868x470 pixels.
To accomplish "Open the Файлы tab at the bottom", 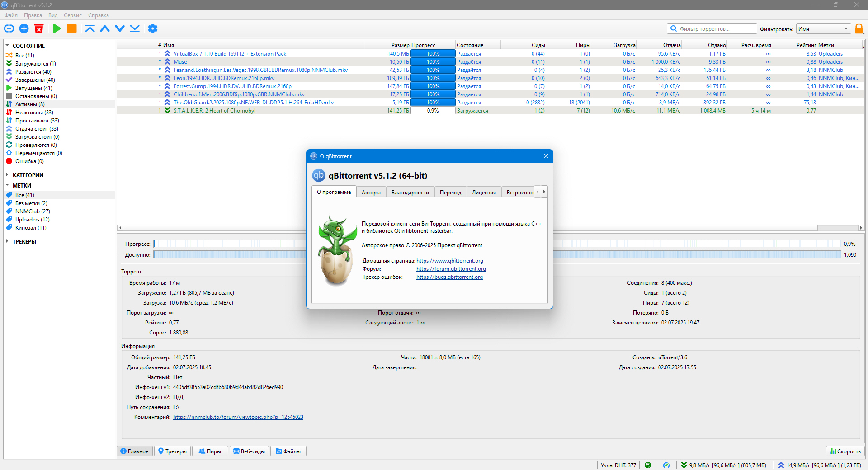I will pyautogui.click(x=288, y=451).
